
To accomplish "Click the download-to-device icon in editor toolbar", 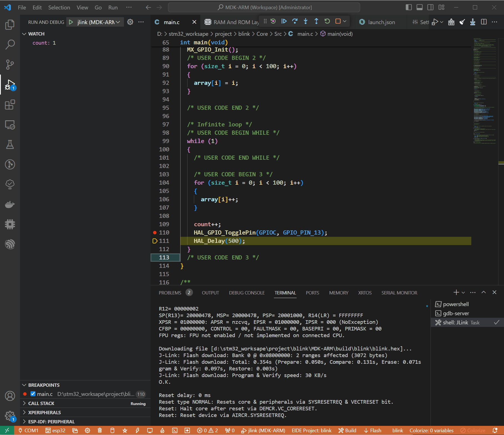I will click(x=473, y=22).
